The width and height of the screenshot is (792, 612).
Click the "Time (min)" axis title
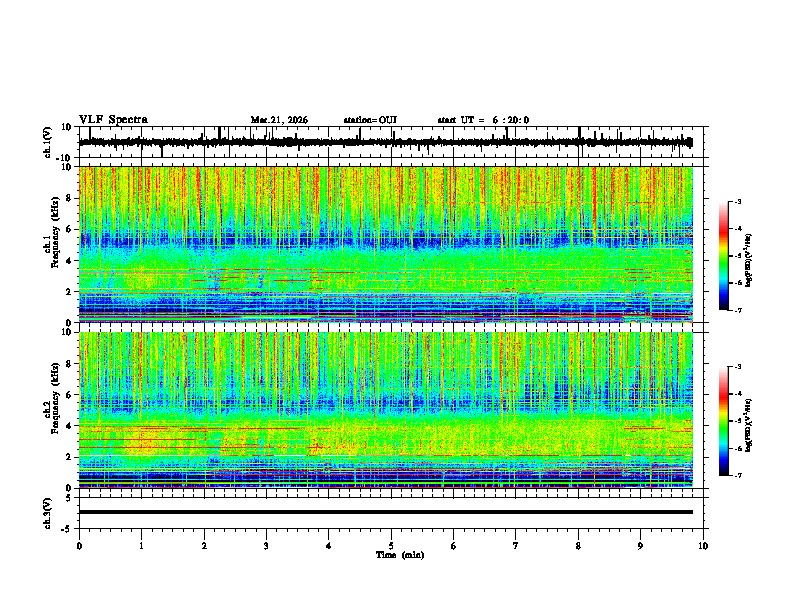pyautogui.click(x=400, y=555)
